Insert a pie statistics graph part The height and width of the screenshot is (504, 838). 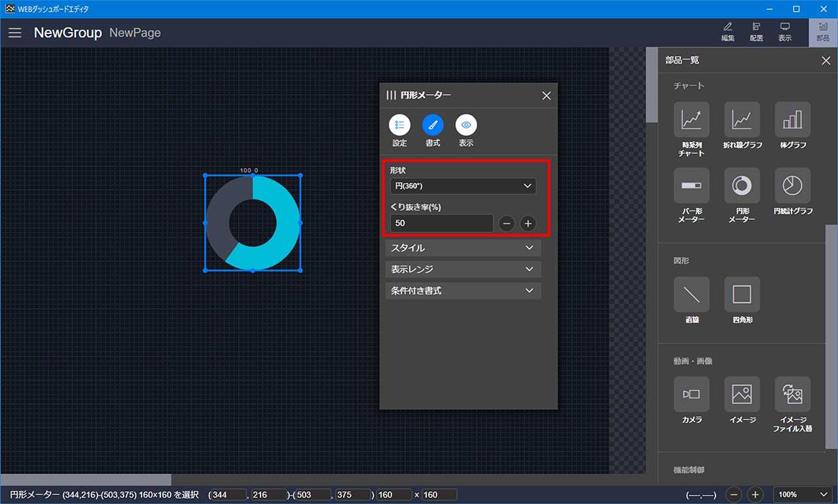pyautogui.click(x=792, y=186)
